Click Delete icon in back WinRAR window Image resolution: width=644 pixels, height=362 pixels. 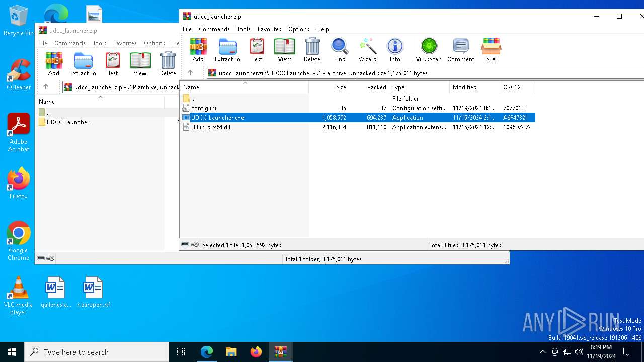168,64
